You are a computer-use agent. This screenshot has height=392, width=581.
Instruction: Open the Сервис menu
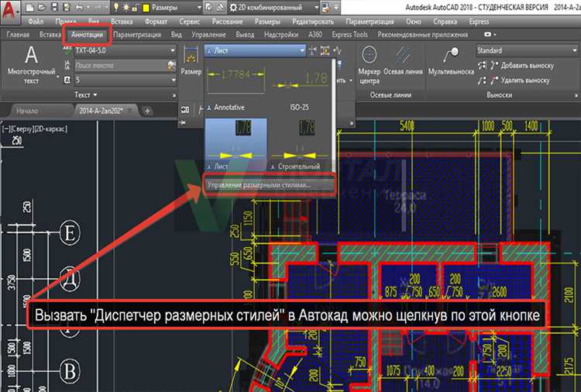[x=189, y=22]
